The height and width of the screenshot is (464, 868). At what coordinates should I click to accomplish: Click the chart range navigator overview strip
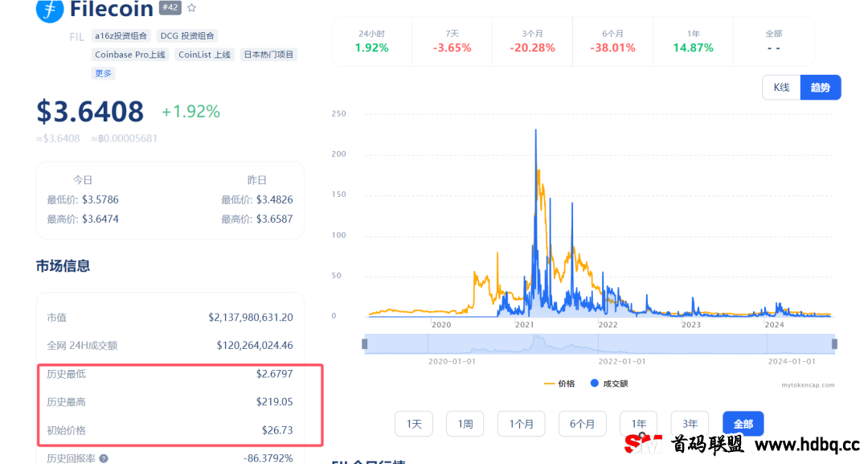click(x=600, y=344)
